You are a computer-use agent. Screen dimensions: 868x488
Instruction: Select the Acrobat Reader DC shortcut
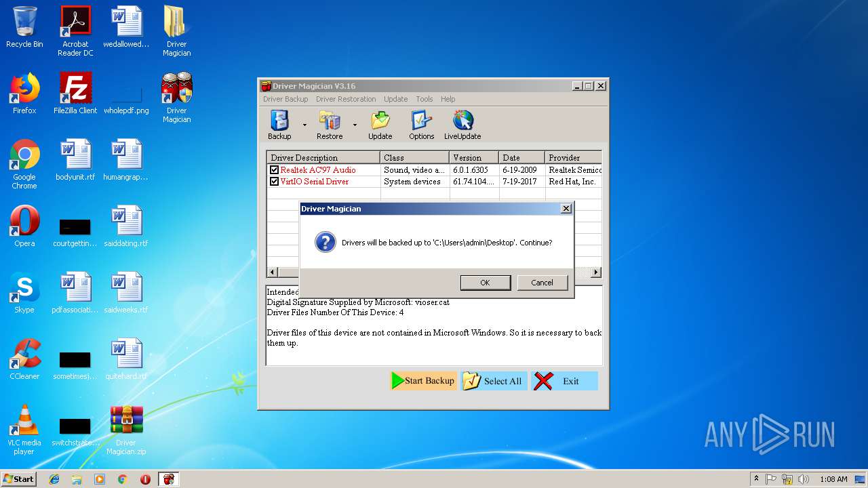pos(75,31)
